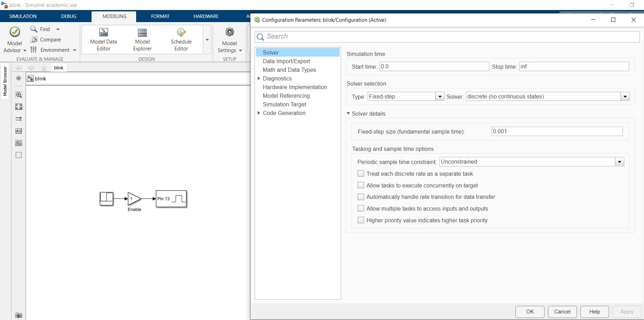Select Data Import/Export category
644x320 pixels.
pos(286,61)
